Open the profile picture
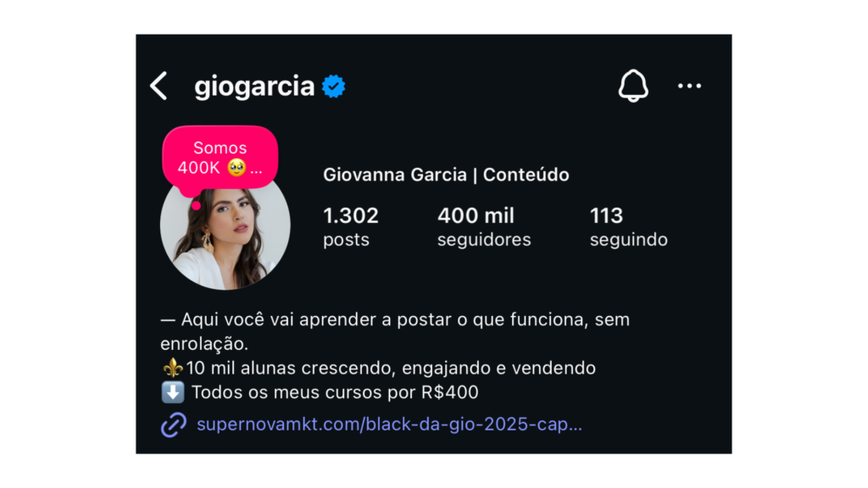 225,230
